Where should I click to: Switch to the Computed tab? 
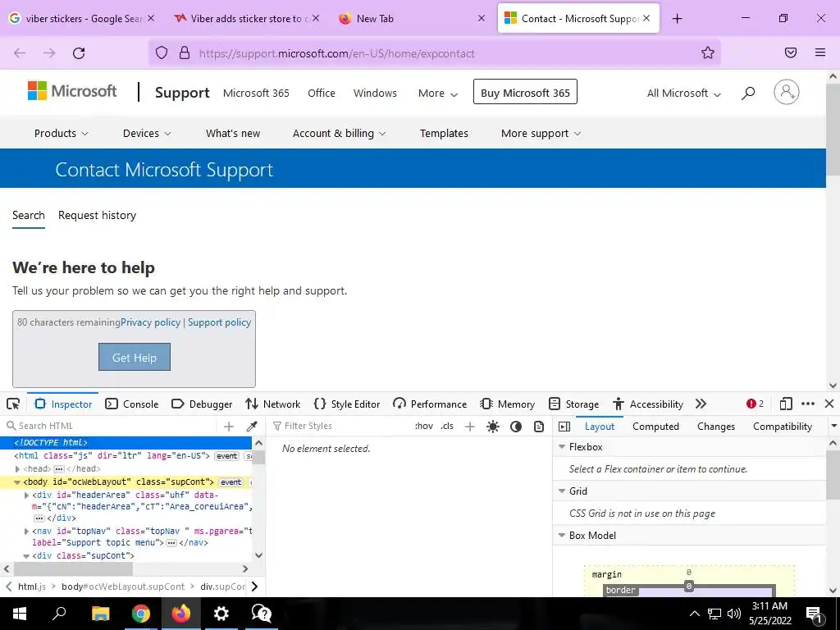click(655, 427)
